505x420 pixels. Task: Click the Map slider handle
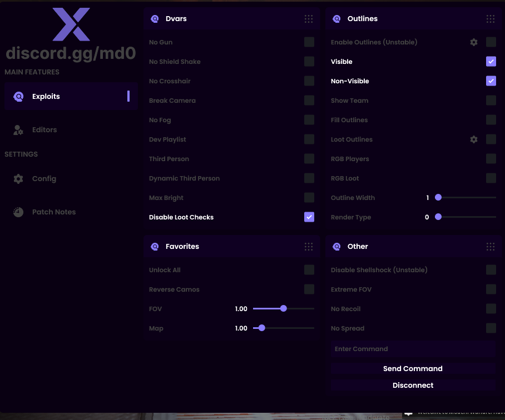262,328
